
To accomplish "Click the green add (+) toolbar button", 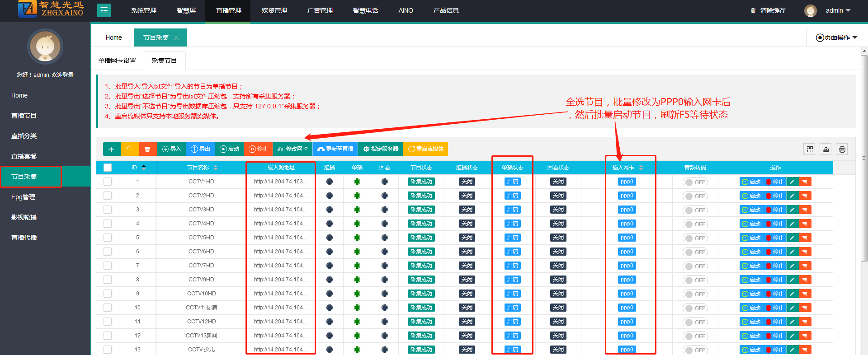I will (111, 149).
